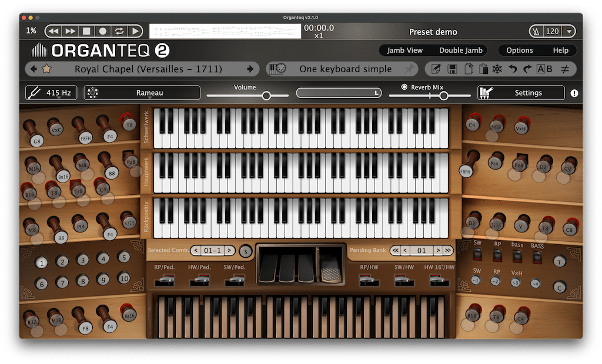602x364 pixels.
Task: Click the rewind transport button
Action: [53, 31]
